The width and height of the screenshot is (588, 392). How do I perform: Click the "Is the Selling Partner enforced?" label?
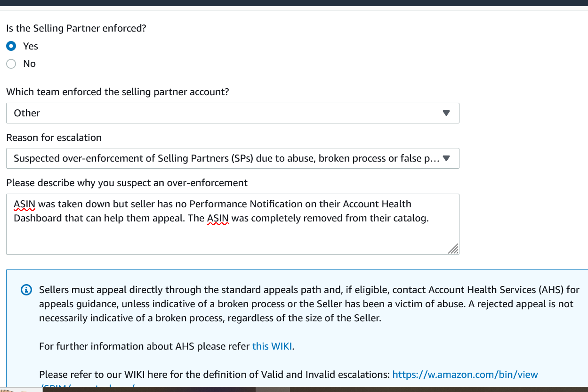point(76,28)
